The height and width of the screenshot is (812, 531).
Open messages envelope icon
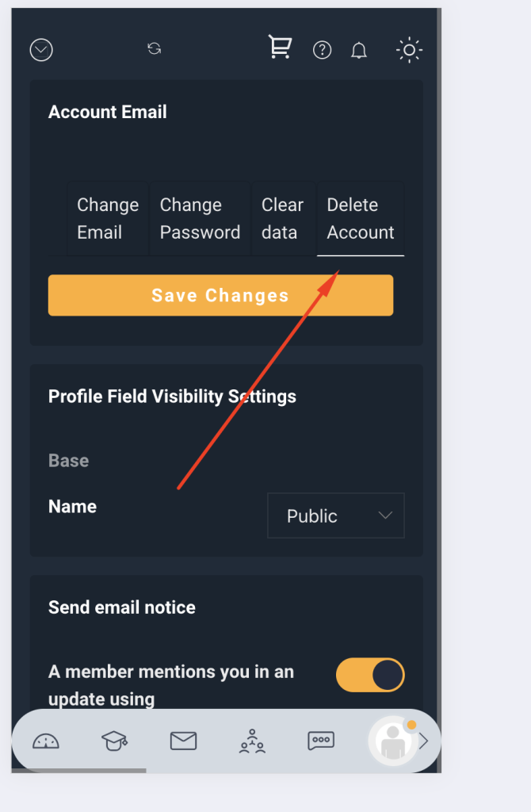pyautogui.click(x=183, y=741)
